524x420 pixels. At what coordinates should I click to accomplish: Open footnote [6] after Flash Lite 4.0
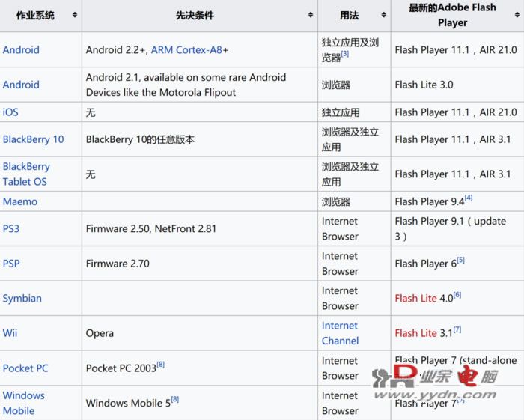tap(457, 295)
